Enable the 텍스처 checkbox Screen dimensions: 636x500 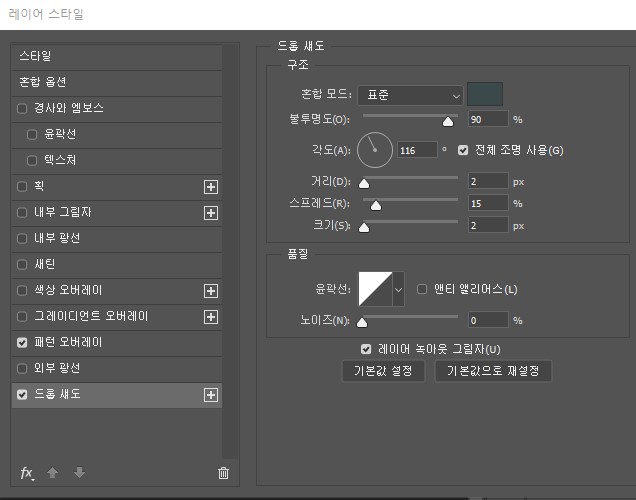tap(32, 161)
